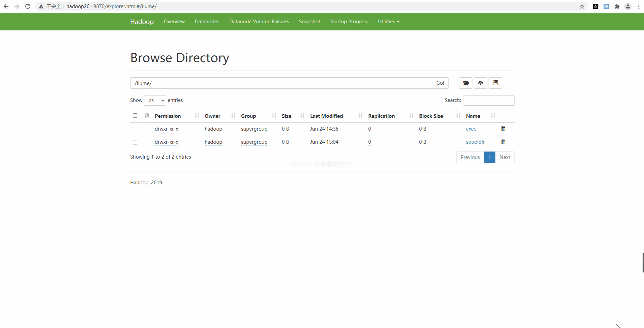Screen dimensions: 644x328
Task: Click the 'Jun 24 15:04' modified date
Action: pos(324,142)
